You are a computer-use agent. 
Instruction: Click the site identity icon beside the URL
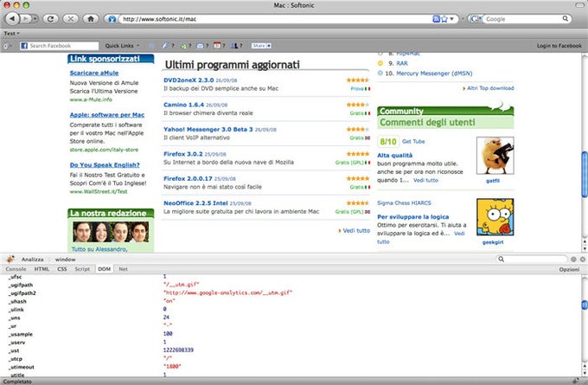(112, 19)
